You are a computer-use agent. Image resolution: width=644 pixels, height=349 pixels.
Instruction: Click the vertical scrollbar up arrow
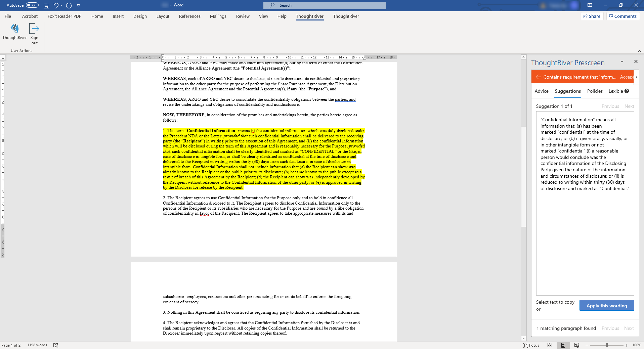coord(523,57)
